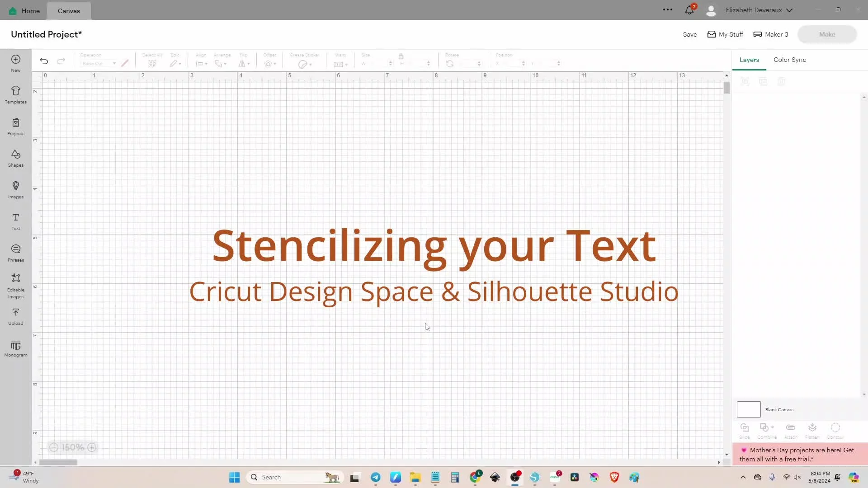Image resolution: width=868 pixels, height=488 pixels.
Task: Click the Slice tool
Action: (x=745, y=431)
